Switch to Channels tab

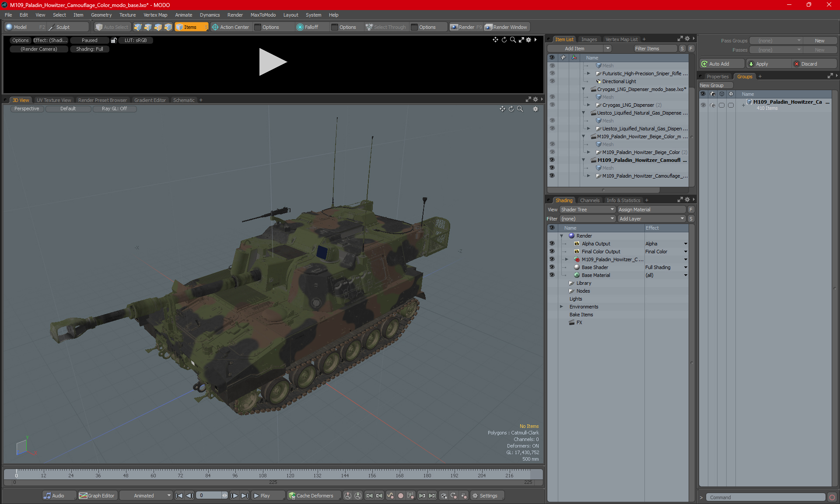tap(589, 200)
